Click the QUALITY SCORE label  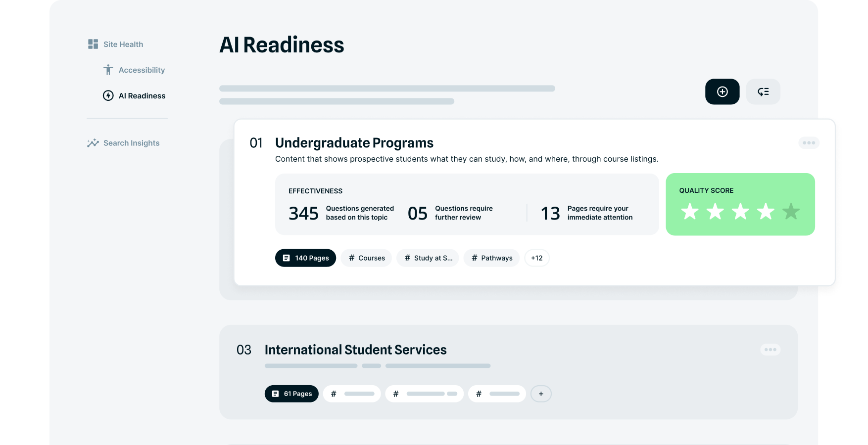[706, 190]
